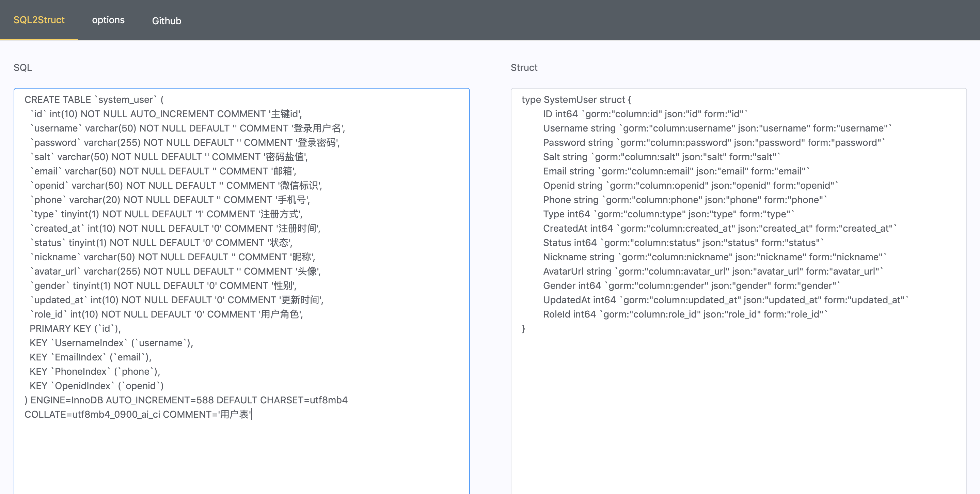Open the Github link
This screenshot has width=980, height=494.
166,20
